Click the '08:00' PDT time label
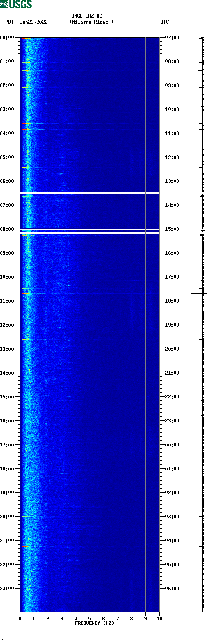Viewport: 220px width, 644px height. 7,229
